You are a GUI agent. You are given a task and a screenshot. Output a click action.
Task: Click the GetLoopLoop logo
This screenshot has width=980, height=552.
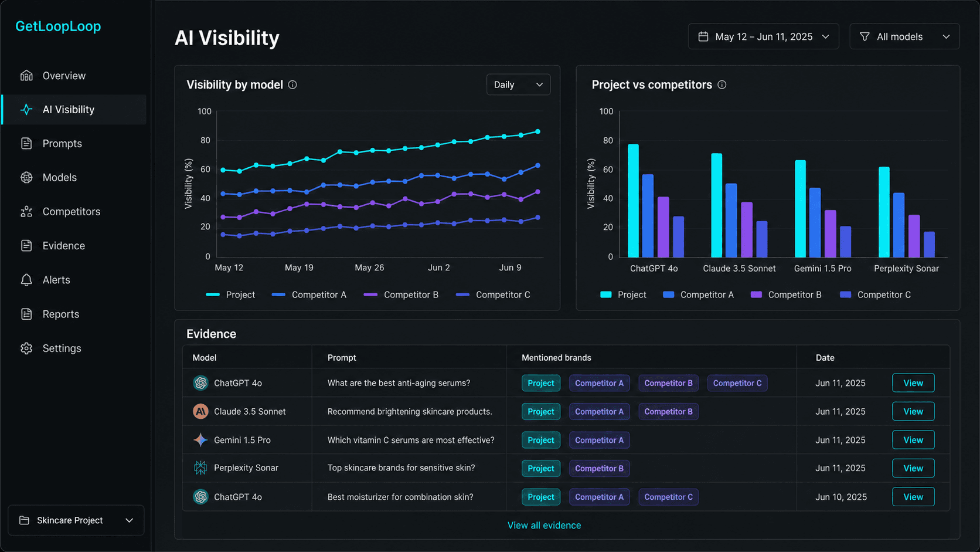coord(58,26)
